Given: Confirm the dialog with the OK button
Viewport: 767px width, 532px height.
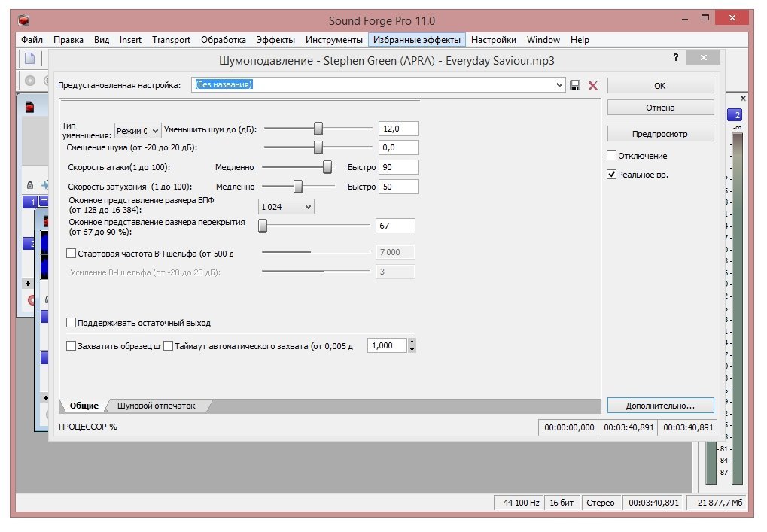Looking at the screenshot, I should click(660, 86).
